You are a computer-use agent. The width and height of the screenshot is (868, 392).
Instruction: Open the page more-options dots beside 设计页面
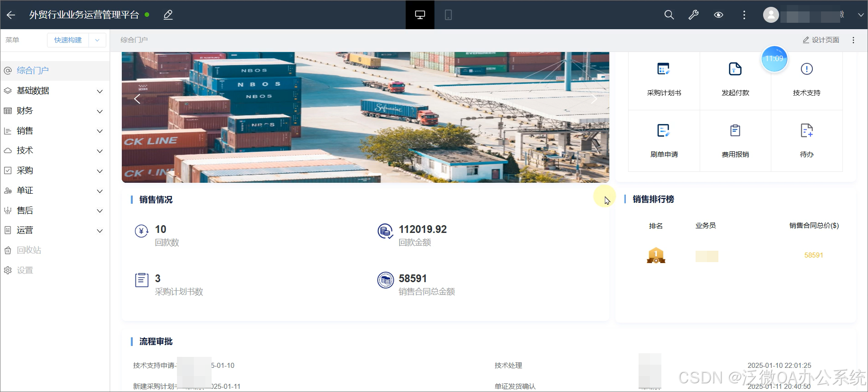pos(853,40)
